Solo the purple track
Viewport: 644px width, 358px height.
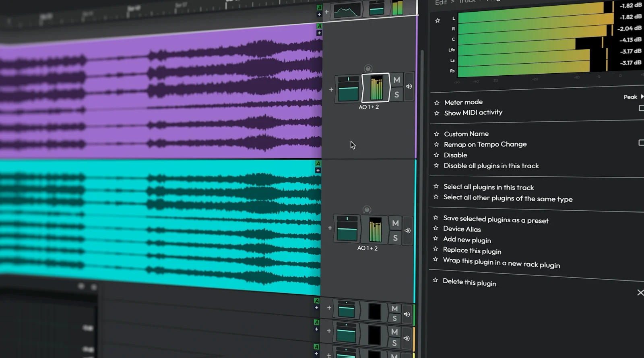click(x=396, y=95)
